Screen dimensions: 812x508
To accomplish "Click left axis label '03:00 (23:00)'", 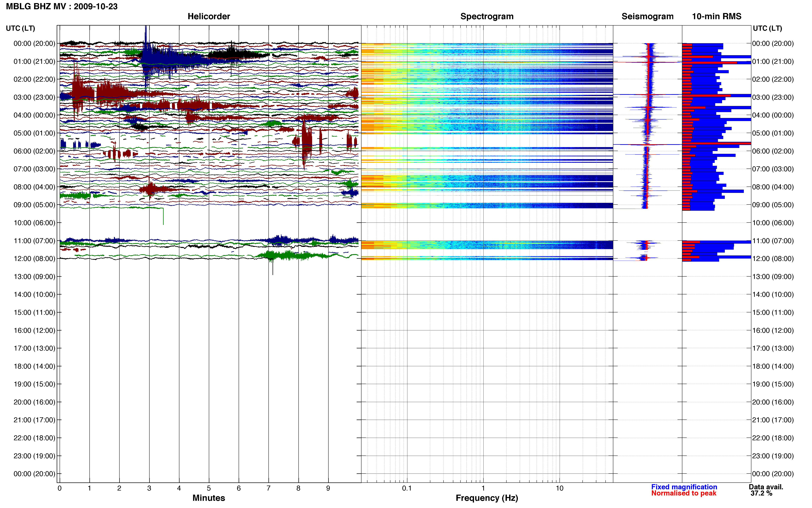I will [x=34, y=97].
